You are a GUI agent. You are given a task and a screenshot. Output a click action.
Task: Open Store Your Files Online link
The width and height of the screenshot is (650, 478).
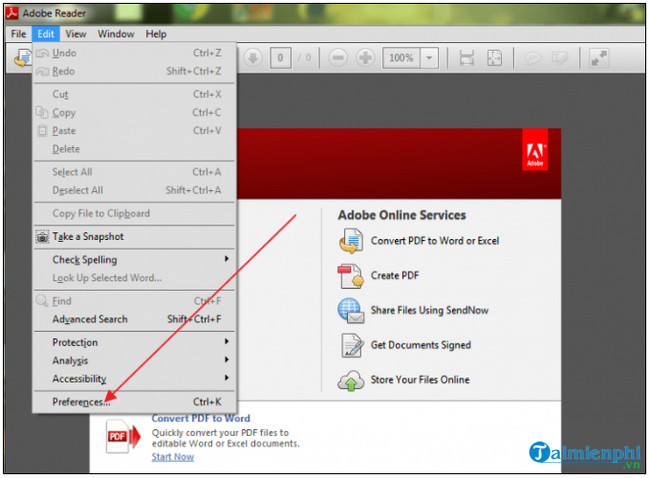point(420,380)
